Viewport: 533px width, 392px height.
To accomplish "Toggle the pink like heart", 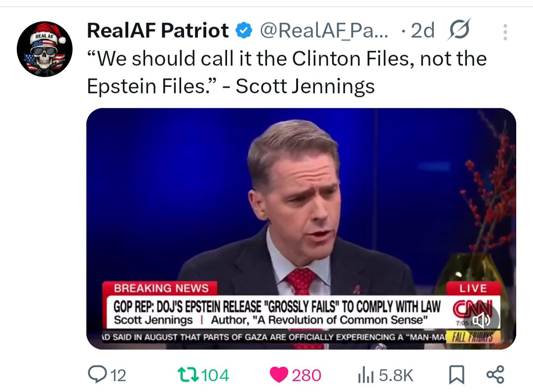I will (x=279, y=375).
